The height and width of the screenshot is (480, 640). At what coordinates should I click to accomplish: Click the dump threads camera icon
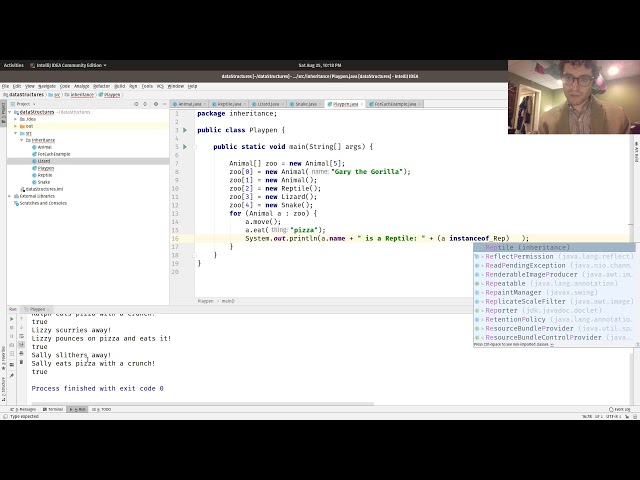[11, 345]
